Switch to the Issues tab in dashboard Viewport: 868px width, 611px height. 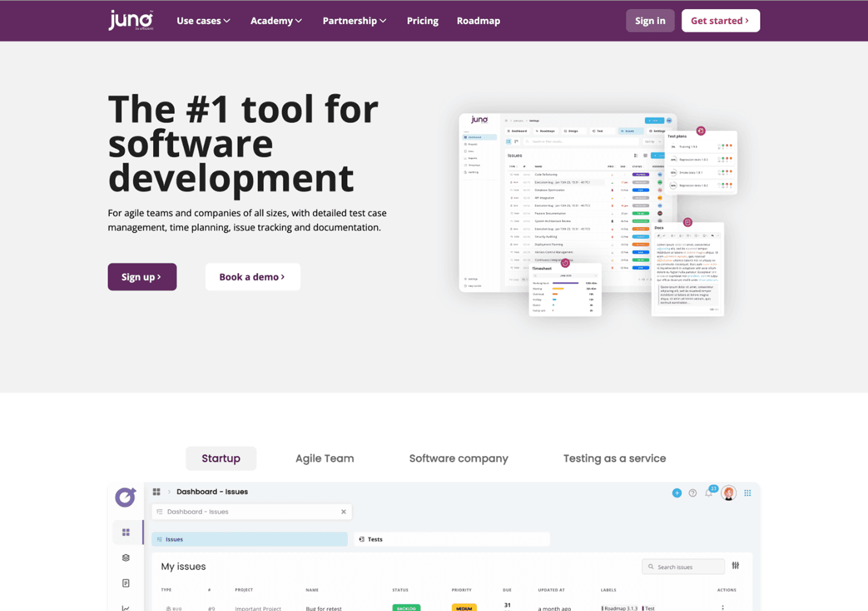(250, 539)
